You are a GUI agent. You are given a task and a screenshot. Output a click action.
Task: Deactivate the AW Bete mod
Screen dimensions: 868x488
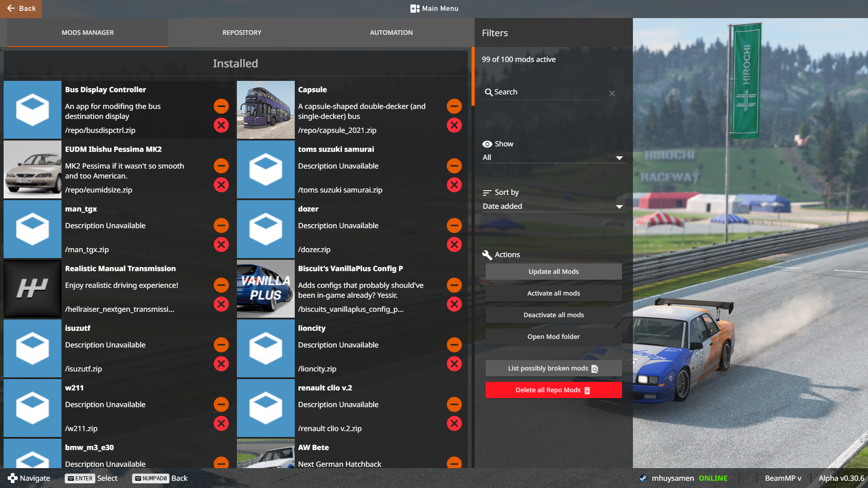(454, 462)
